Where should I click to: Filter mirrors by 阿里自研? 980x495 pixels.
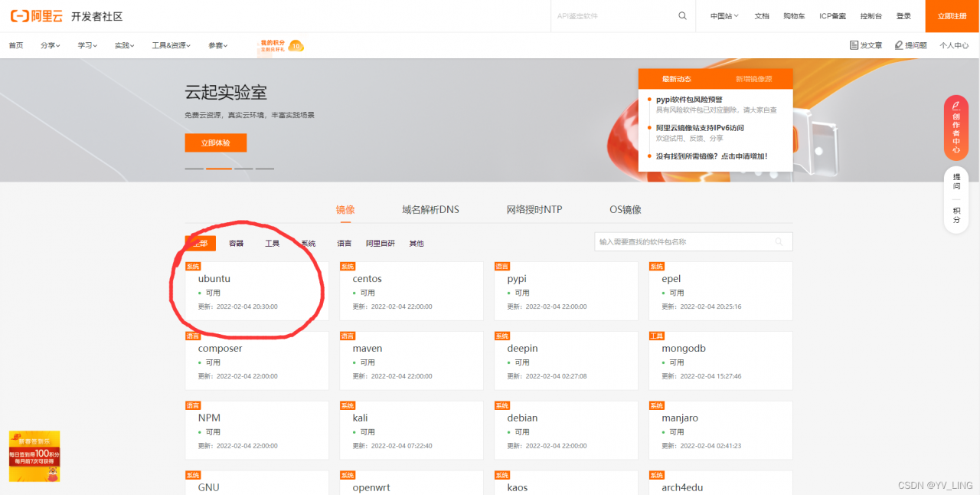[381, 243]
